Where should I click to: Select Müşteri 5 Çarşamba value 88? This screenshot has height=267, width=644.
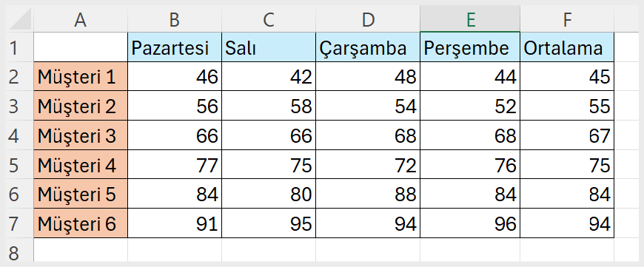368,194
